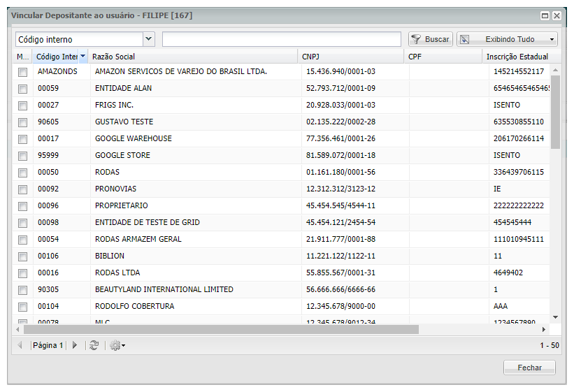Viewport: 574px width, 392px height.
Task: Open the Exibindo Tudo dropdown
Action: coord(507,39)
